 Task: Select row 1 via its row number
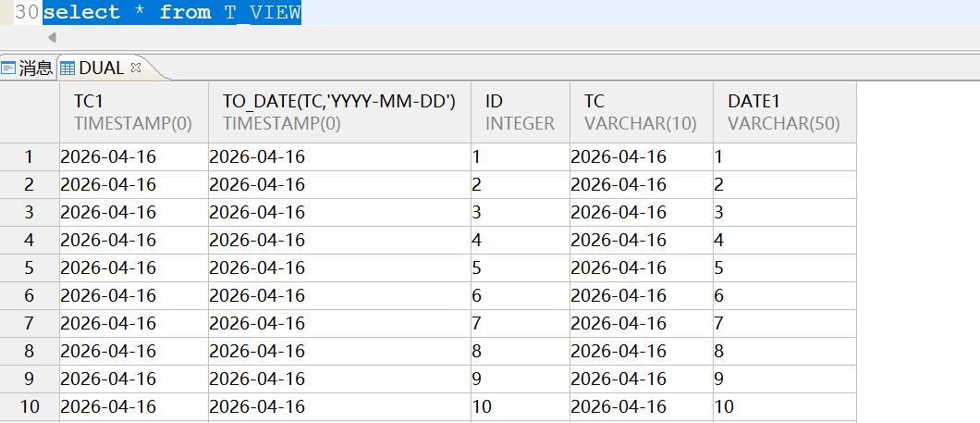[29, 157]
